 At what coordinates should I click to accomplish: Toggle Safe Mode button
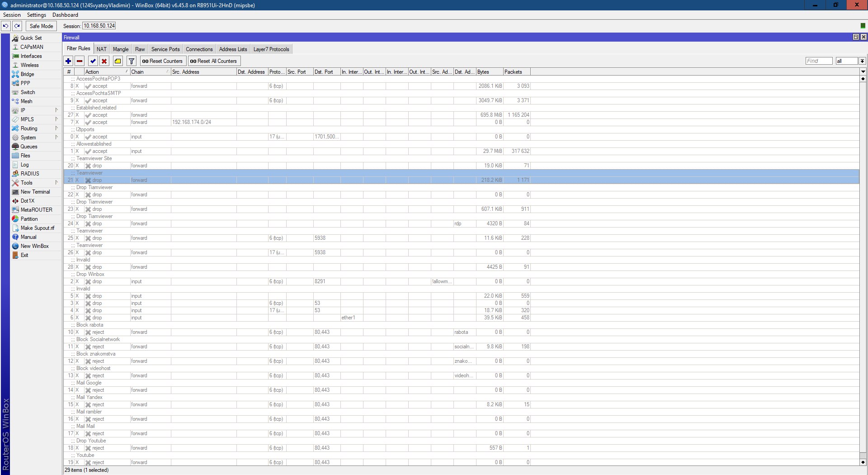tap(41, 26)
